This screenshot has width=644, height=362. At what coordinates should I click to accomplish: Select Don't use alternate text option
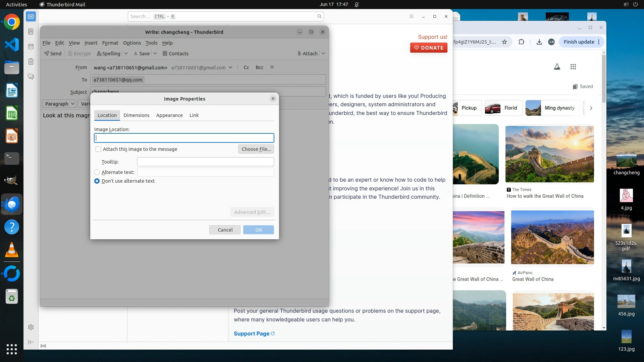(97, 181)
